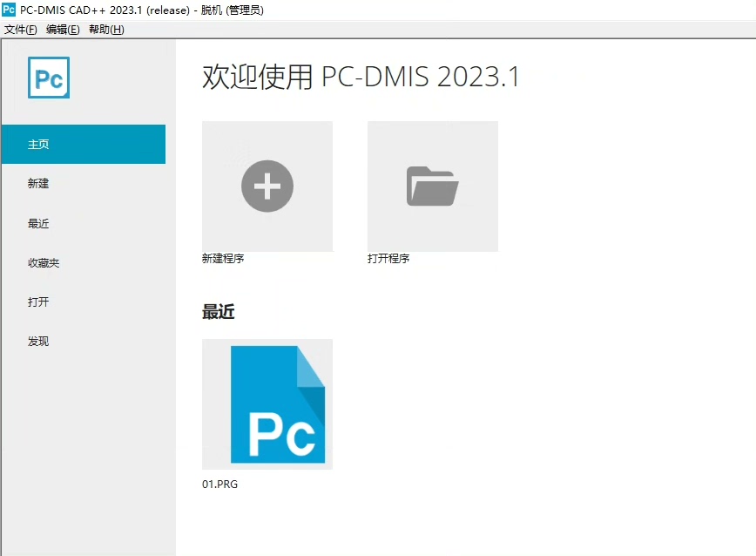Open the 帮助(H) menu

tap(106, 30)
